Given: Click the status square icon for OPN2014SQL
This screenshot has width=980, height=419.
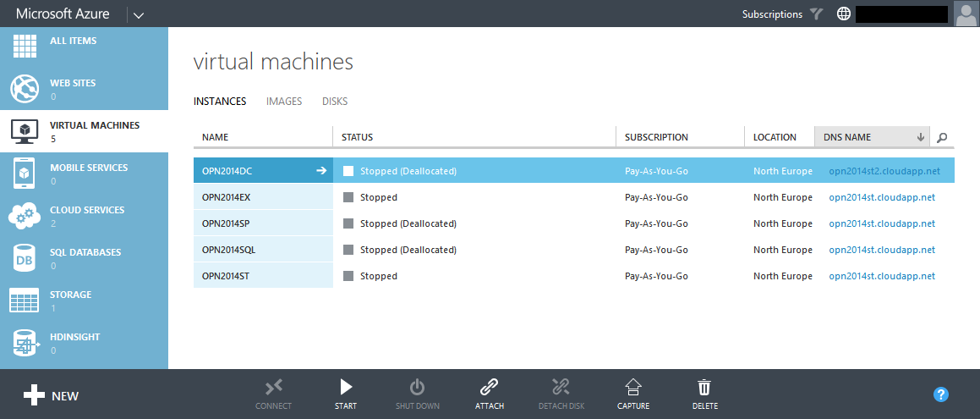Looking at the screenshot, I should pyautogui.click(x=348, y=251).
